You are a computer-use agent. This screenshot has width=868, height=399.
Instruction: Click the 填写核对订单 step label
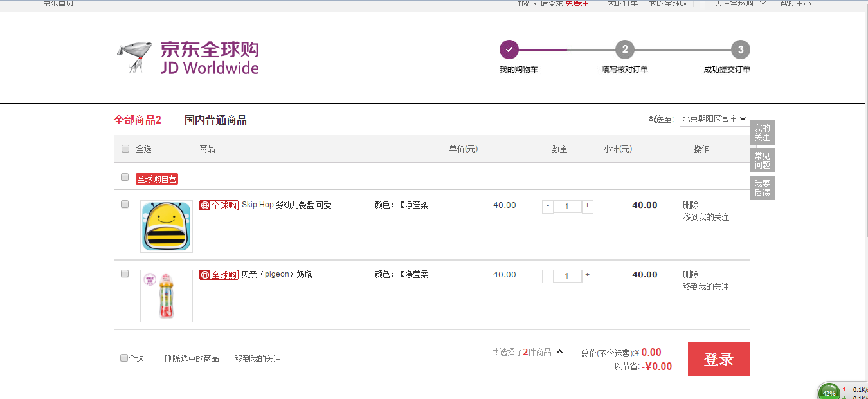point(625,70)
